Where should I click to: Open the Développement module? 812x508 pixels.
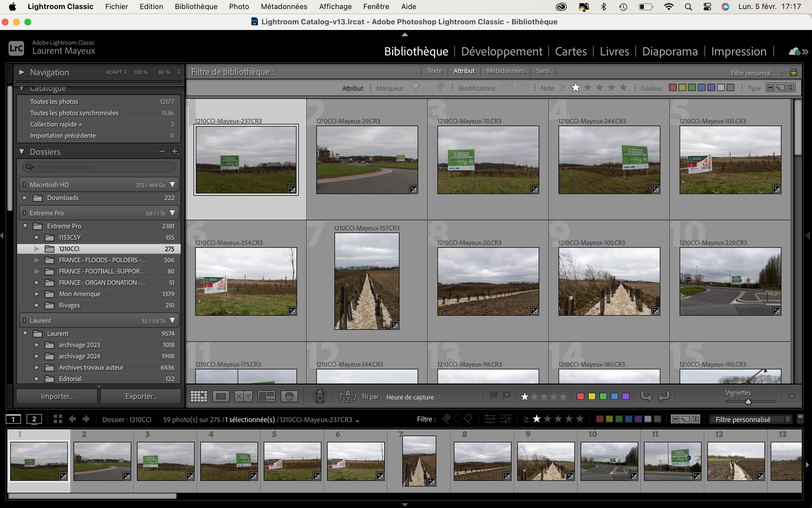tap(501, 51)
